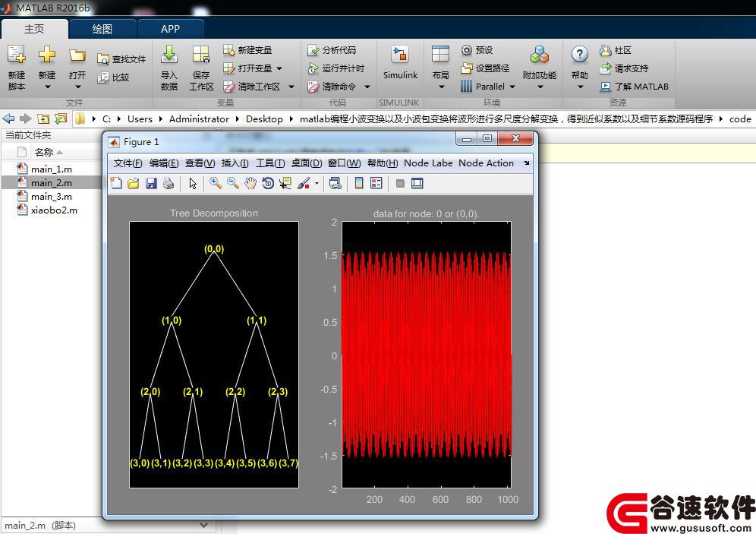756x534 pixels.
Task: Click Run and Time (运行并计时)
Action: point(336,68)
